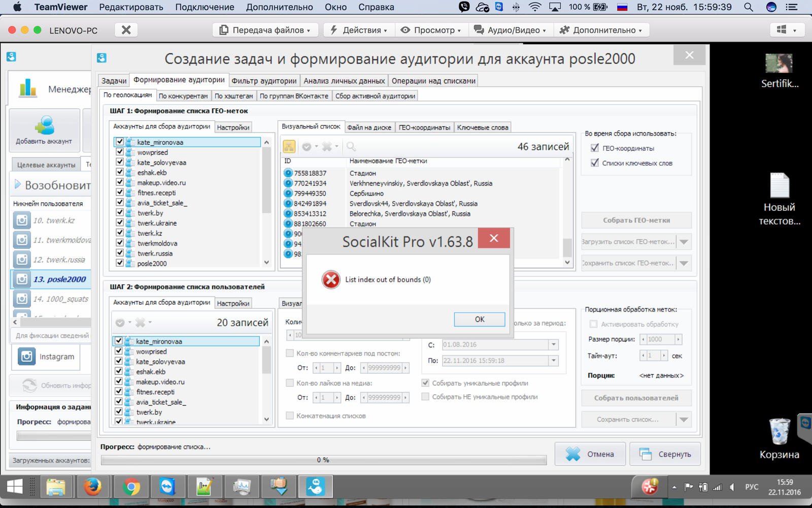Select the Stadium row with ID 755818837
The image size is (812, 508).
click(x=362, y=173)
